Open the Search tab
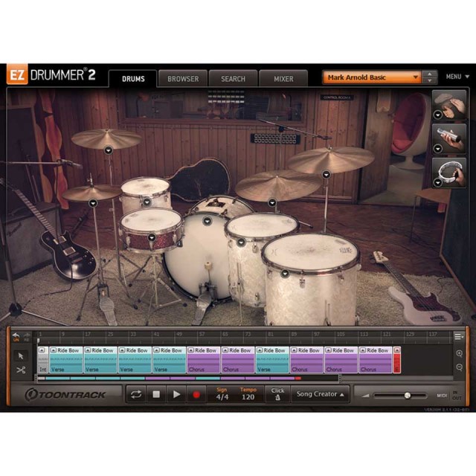The height and width of the screenshot is (476, 476). [233, 78]
